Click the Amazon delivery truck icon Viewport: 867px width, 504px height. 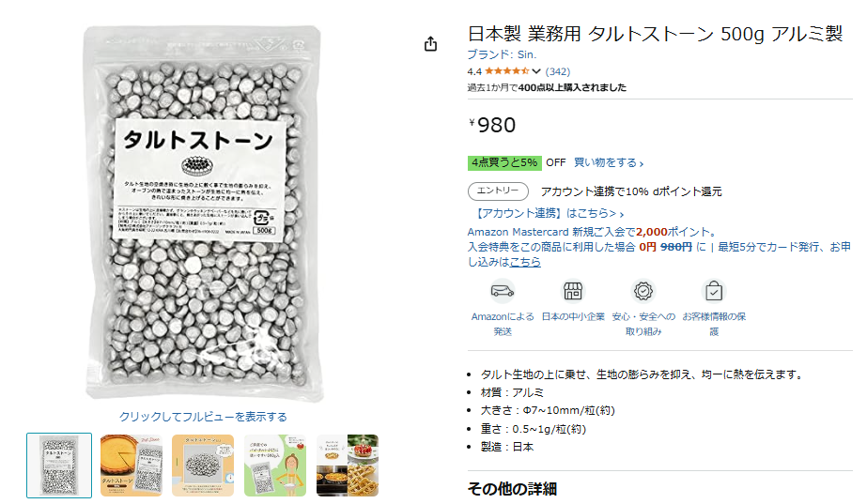502,291
